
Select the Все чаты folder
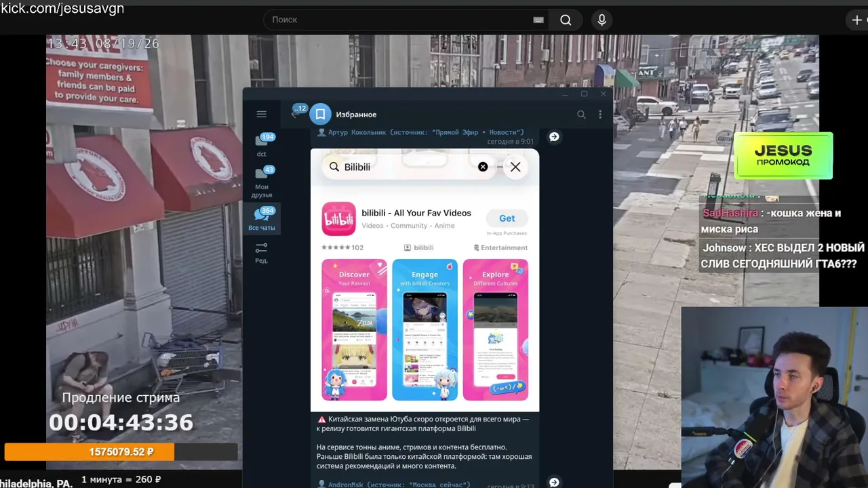coord(262,219)
